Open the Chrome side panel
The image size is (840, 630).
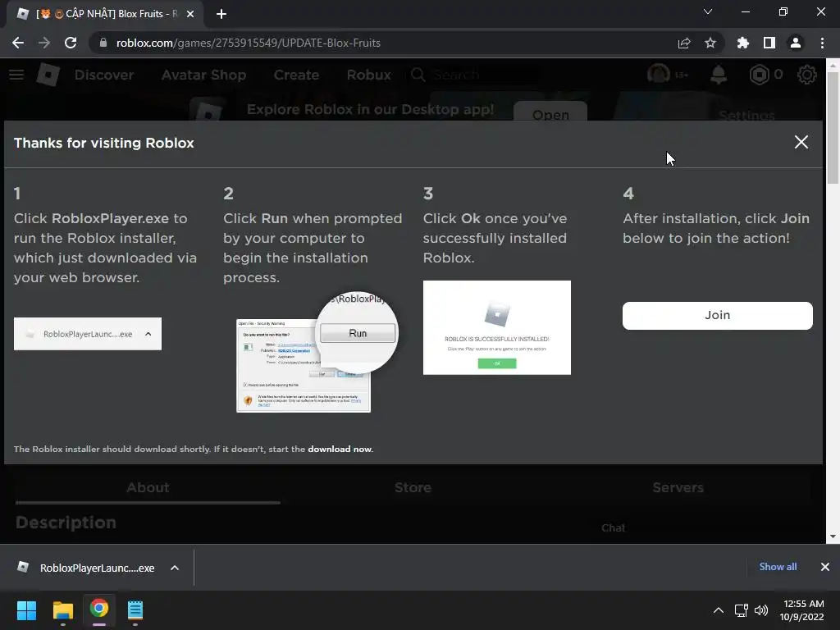pyautogui.click(x=769, y=43)
